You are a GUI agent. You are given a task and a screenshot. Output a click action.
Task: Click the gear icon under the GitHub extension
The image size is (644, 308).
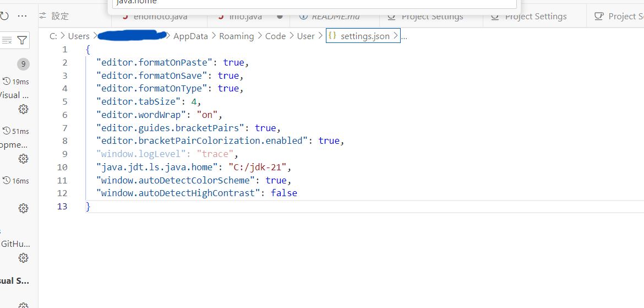tap(23, 258)
